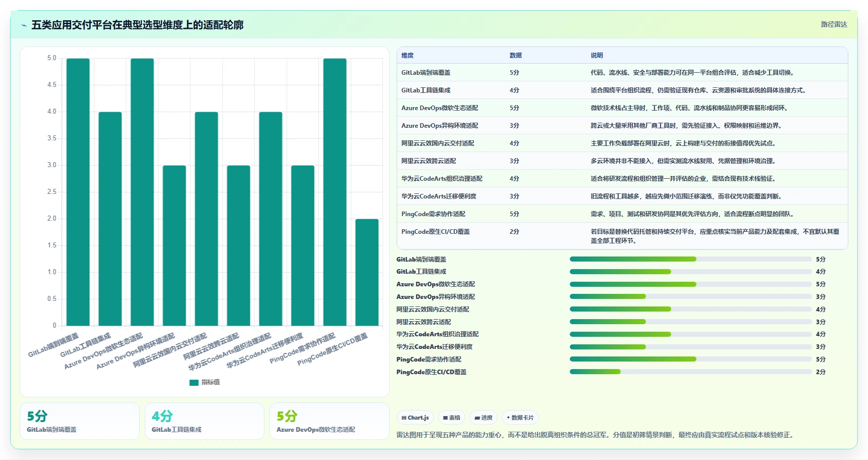Click the 5分 Azure DevOps微软生态适配 summary card
868x460 pixels.
point(329,421)
